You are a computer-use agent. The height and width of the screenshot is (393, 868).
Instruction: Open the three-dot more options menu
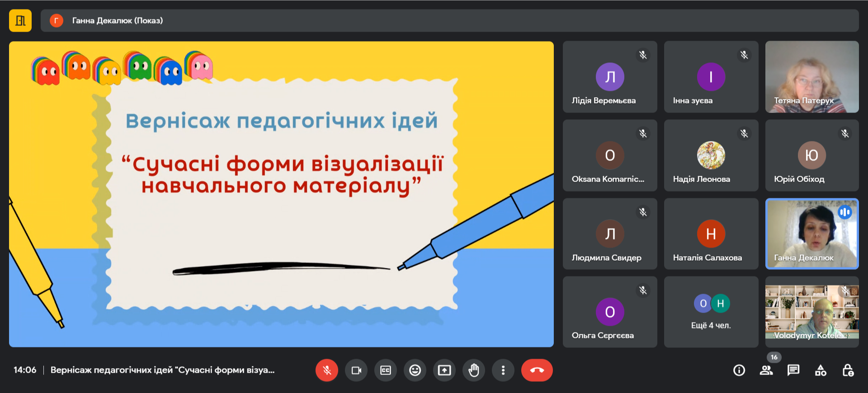(x=503, y=370)
